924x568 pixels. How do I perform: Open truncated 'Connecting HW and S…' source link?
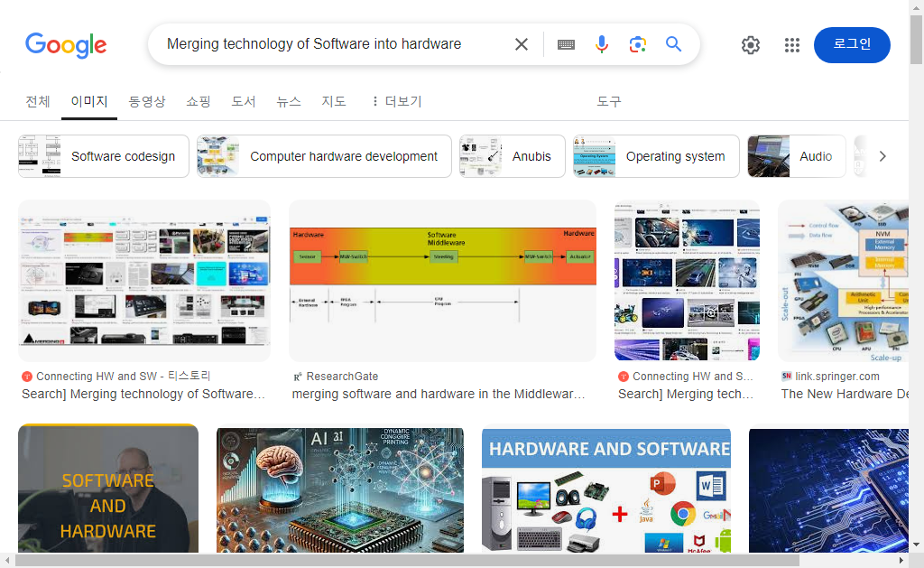pos(686,377)
